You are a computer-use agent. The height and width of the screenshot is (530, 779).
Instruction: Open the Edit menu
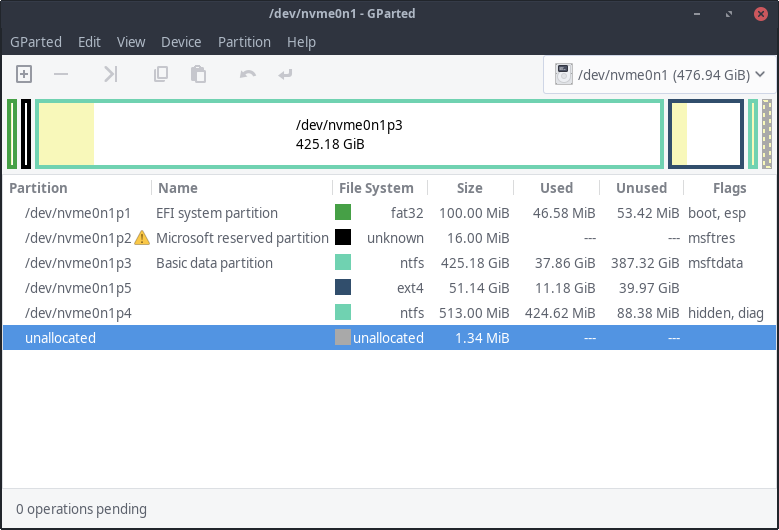point(89,42)
